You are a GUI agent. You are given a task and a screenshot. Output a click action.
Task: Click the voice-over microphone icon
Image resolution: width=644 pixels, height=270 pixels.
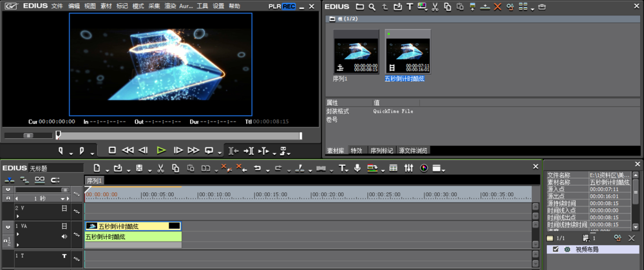pos(357,168)
